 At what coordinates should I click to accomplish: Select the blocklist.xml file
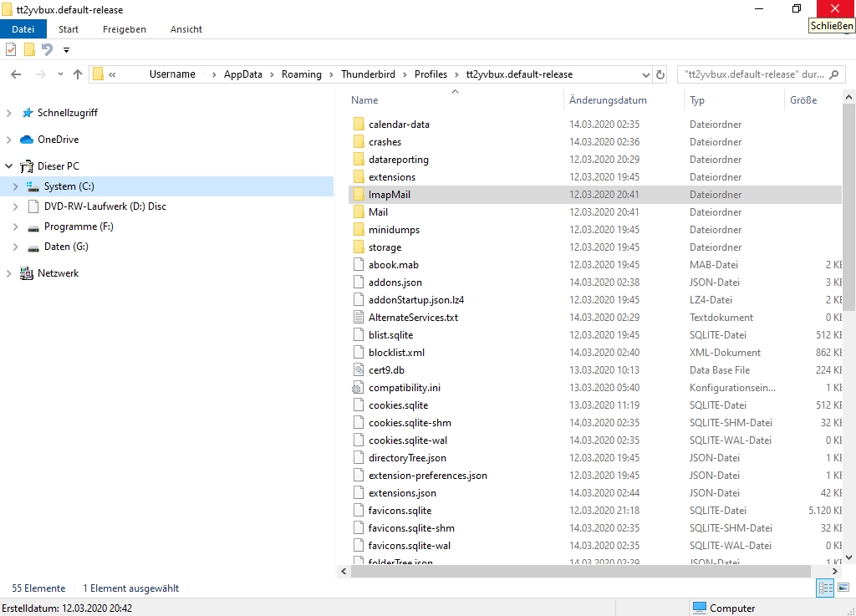pyautogui.click(x=396, y=353)
